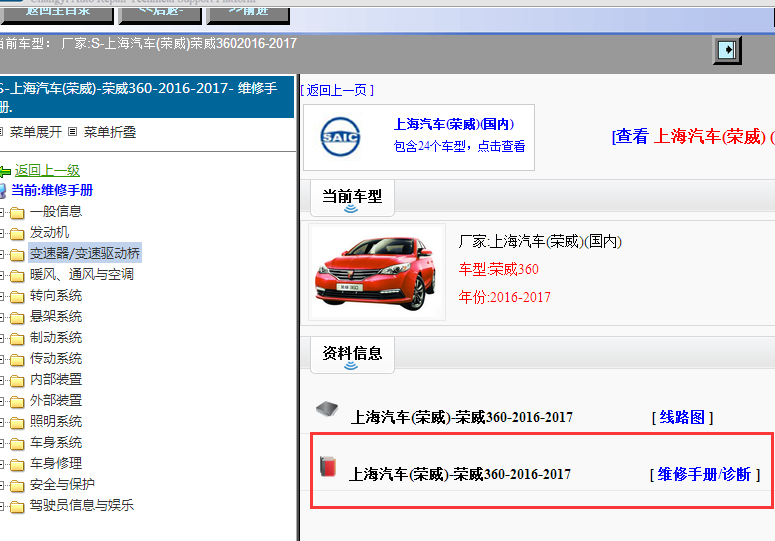Click the 驾驶员信息与娱乐 folder icon
Image resolution: width=775 pixels, height=541 pixels.
click(17, 507)
